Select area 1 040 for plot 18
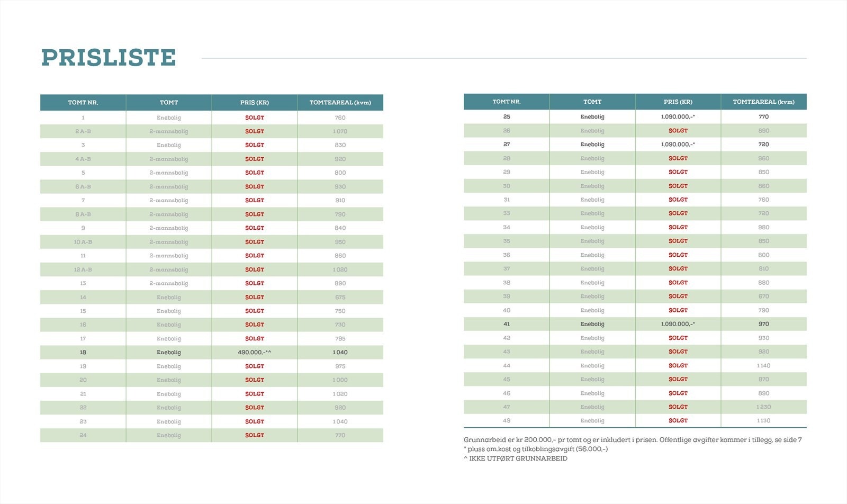The width and height of the screenshot is (847, 504). [x=340, y=353]
